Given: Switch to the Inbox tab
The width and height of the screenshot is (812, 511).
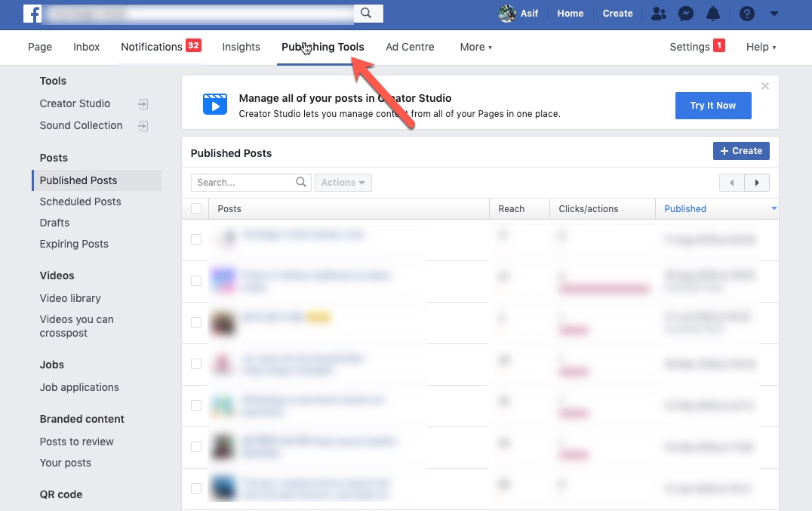Looking at the screenshot, I should click(x=87, y=47).
